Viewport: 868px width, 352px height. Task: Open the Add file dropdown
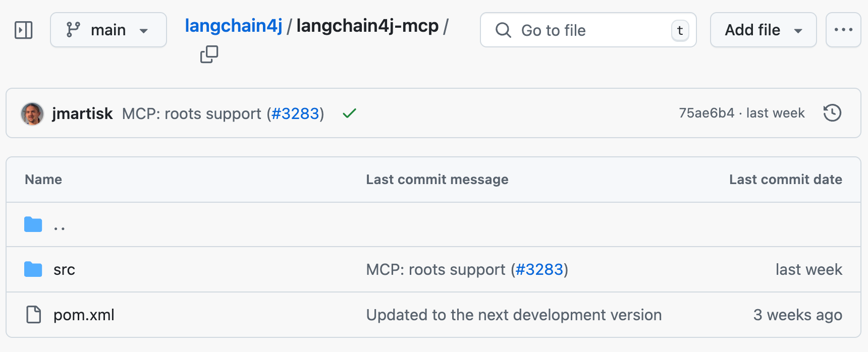pos(763,30)
